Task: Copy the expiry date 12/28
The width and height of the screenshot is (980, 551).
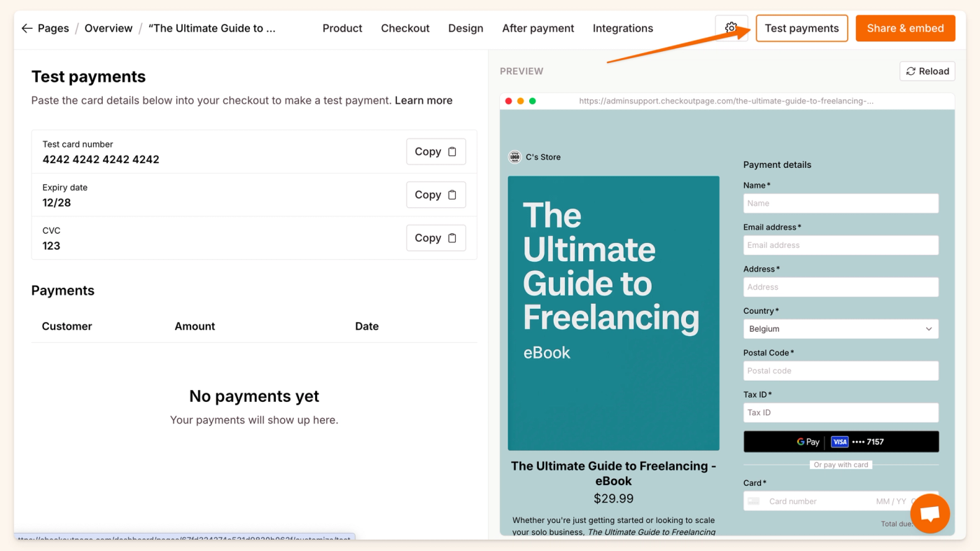Action: coord(436,195)
